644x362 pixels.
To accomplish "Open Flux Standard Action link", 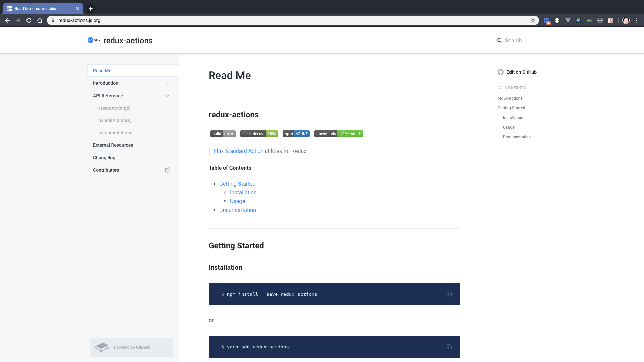I will coord(238,151).
